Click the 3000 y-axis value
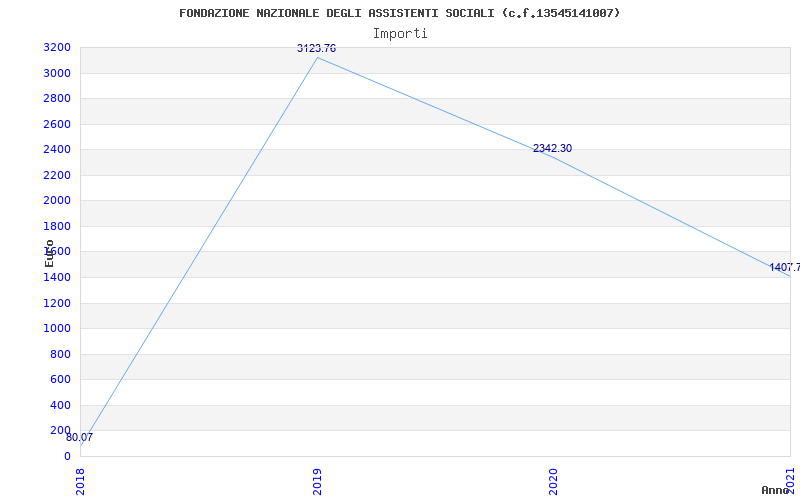The height and width of the screenshot is (500, 800). point(57,73)
